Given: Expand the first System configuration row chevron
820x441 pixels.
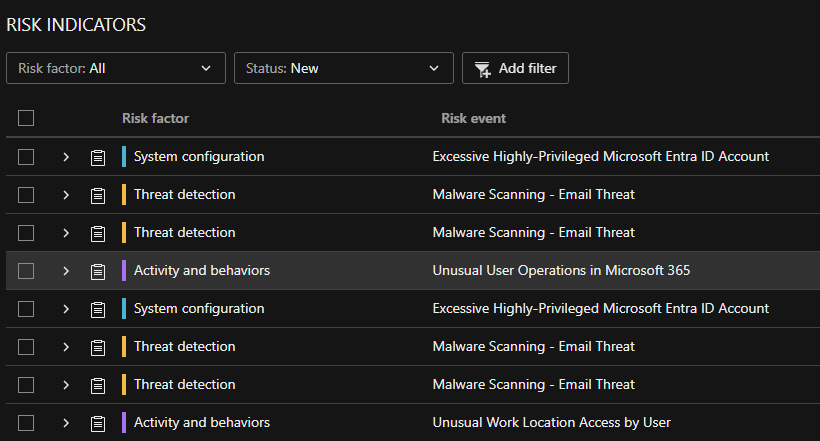Looking at the screenshot, I should pyautogui.click(x=66, y=157).
